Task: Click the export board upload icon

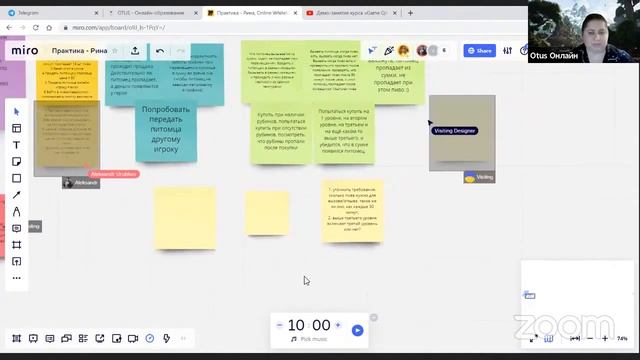Action: [x=135, y=51]
